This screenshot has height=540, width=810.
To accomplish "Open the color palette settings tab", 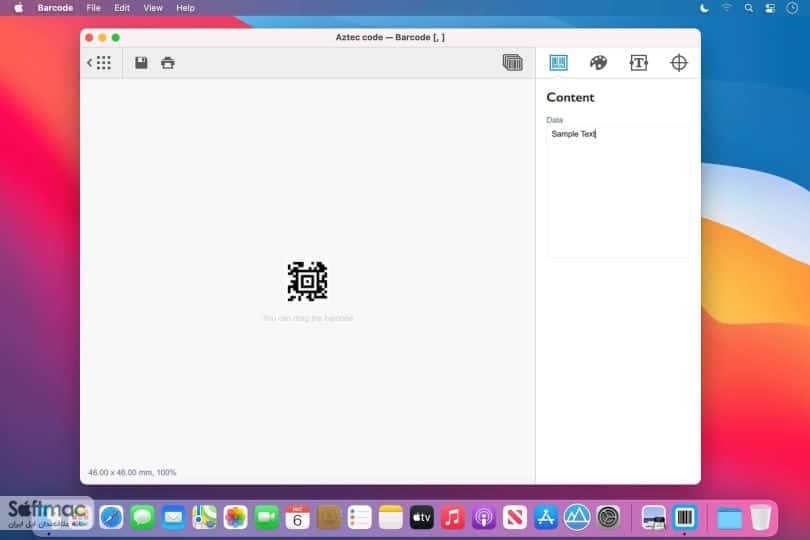I will (598, 63).
